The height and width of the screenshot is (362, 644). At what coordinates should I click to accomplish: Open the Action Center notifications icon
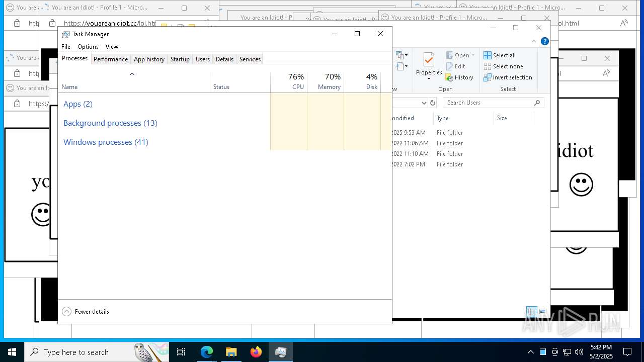(x=627, y=352)
